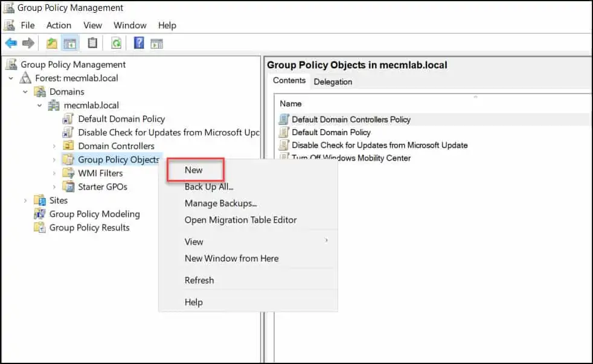
Task: Click the WMI Filters folder icon
Action: point(68,173)
